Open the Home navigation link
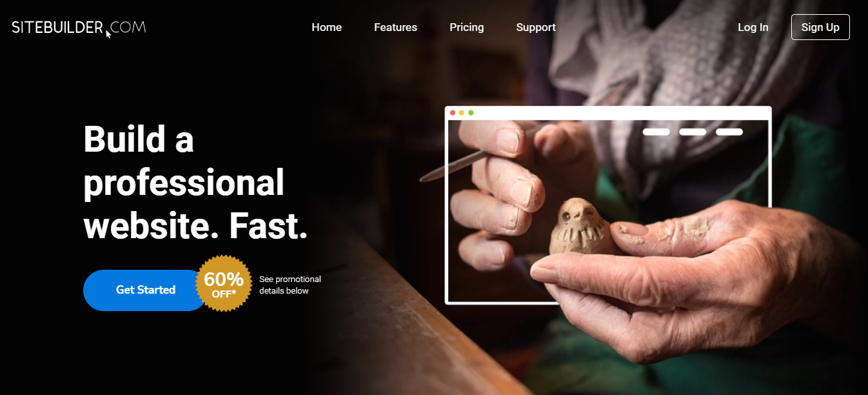Screen dimensions: 868x395 coord(327,27)
